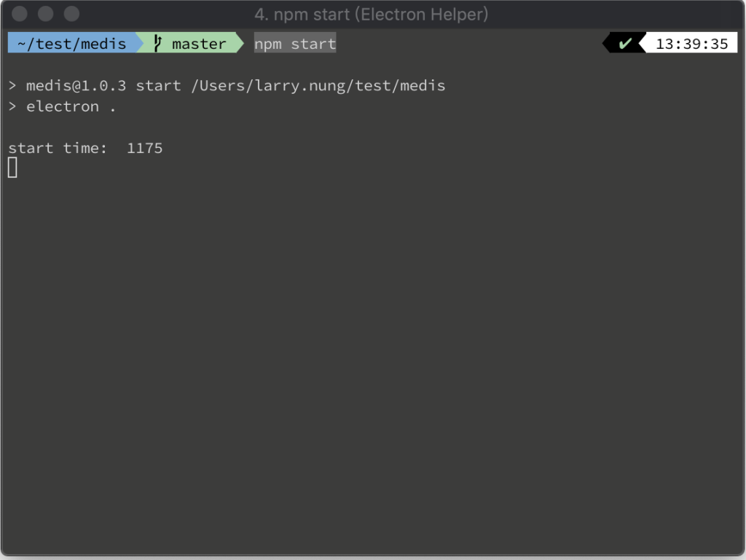
Task: Click the window close button
Action: point(20,14)
